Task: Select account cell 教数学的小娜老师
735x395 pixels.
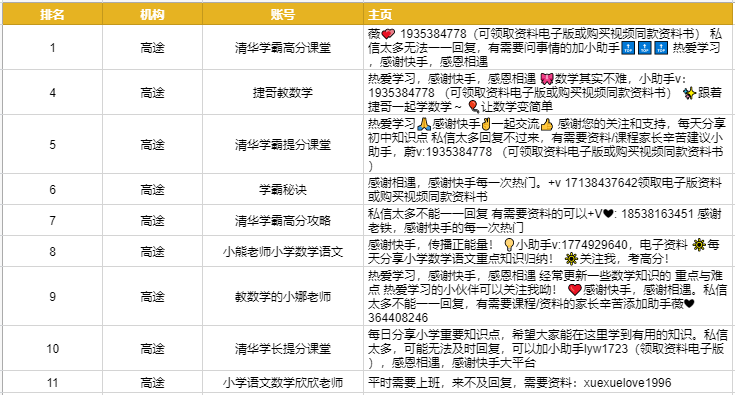Action: click(283, 296)
